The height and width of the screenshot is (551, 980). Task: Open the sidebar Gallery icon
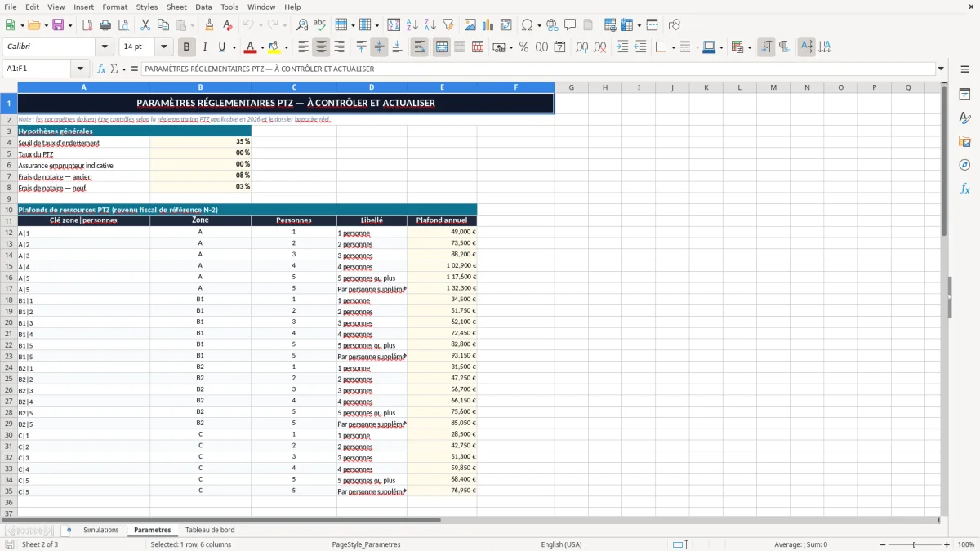(964, 142)
